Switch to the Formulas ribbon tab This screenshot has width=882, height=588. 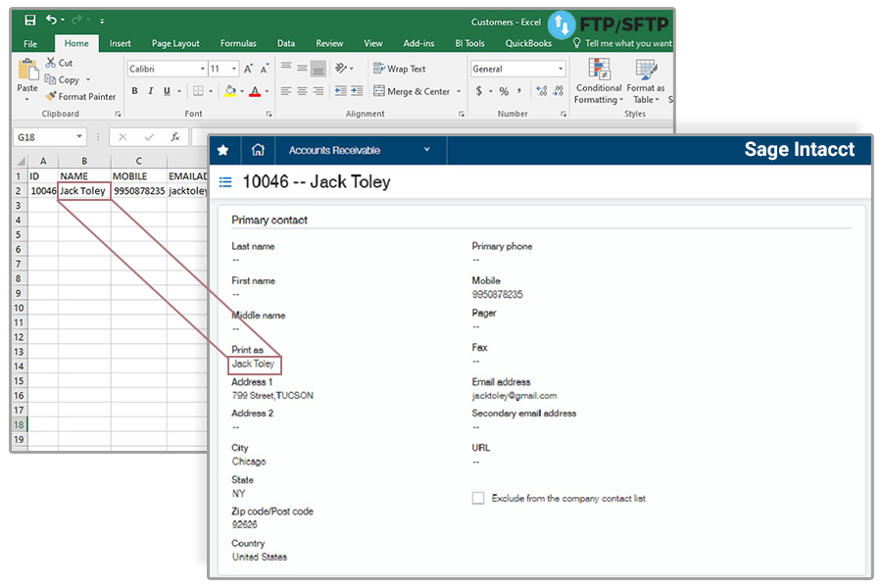pyautogui.click(x=238, y=43)
